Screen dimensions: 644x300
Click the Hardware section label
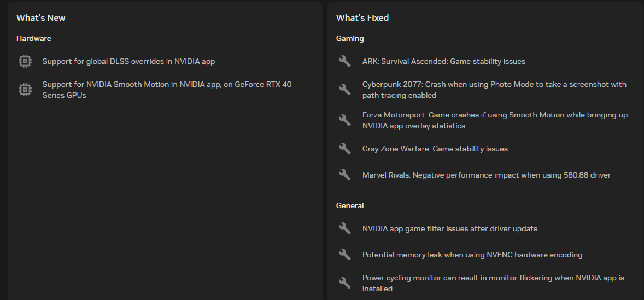(34, 38)
